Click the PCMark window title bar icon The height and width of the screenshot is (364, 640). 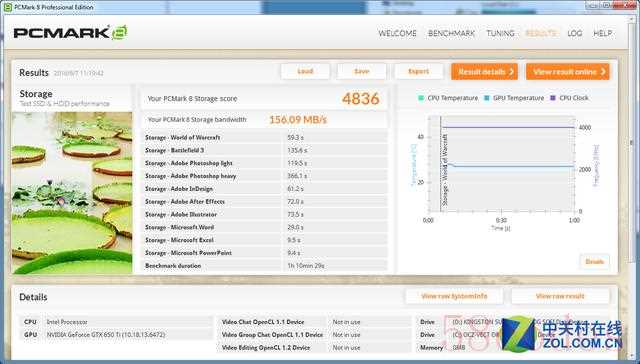coord(7,7)
